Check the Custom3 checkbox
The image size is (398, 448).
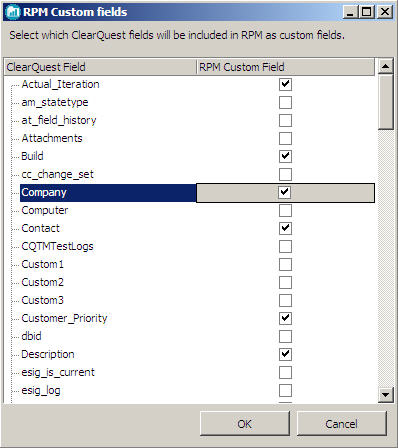click(285, 300)
